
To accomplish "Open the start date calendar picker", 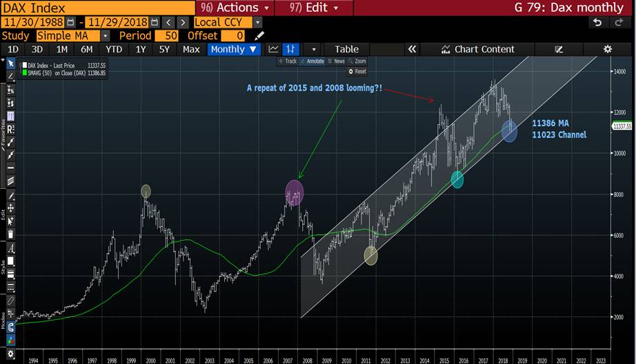I will pyautogui.click(x=70, y=22).
